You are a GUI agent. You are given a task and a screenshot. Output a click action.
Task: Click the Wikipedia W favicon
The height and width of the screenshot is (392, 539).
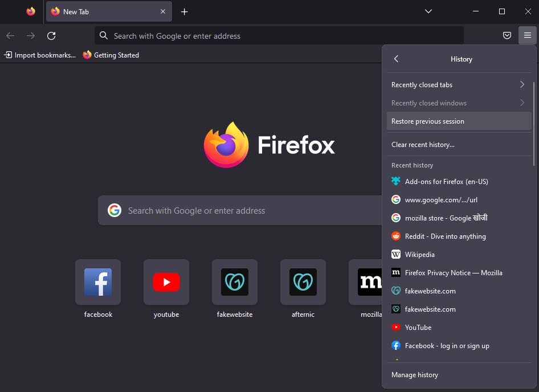tap(396, 254)
